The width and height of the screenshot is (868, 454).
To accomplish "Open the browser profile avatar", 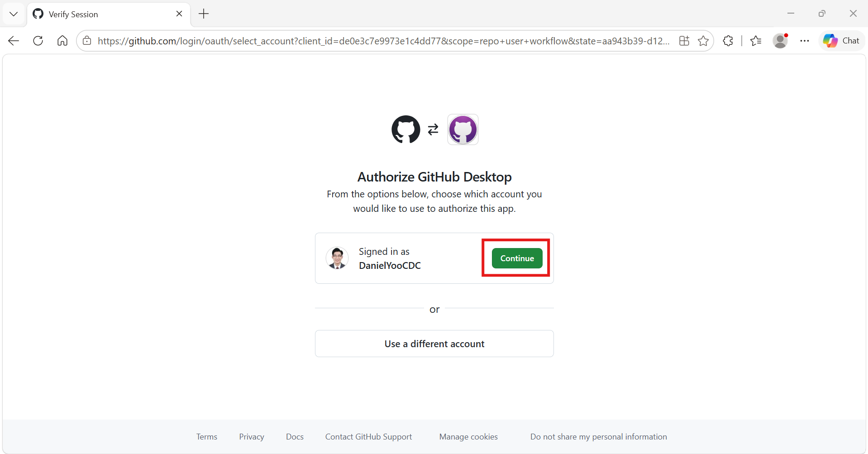I will (x=780, y=41).
